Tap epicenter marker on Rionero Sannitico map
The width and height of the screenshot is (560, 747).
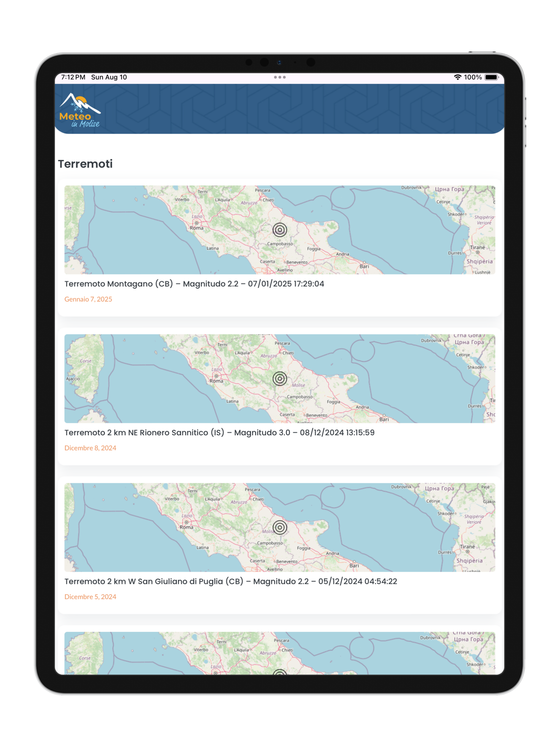click(x=279, y=379)
